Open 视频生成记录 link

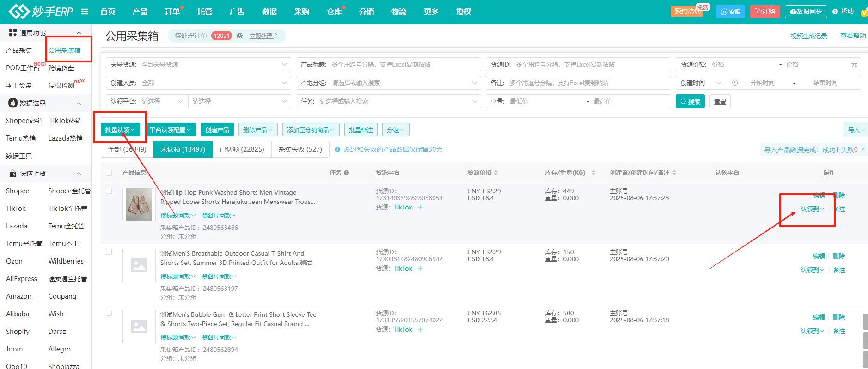pos(809,36)
